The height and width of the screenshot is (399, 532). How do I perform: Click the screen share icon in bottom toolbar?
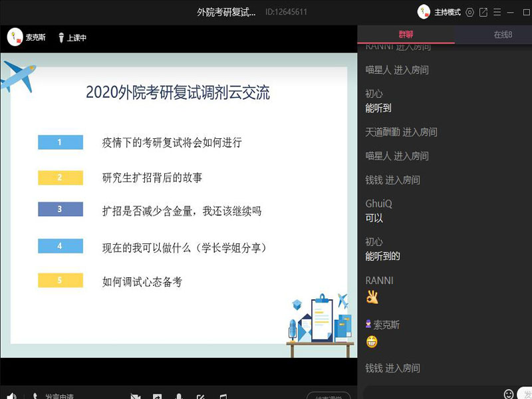(157, 397)
